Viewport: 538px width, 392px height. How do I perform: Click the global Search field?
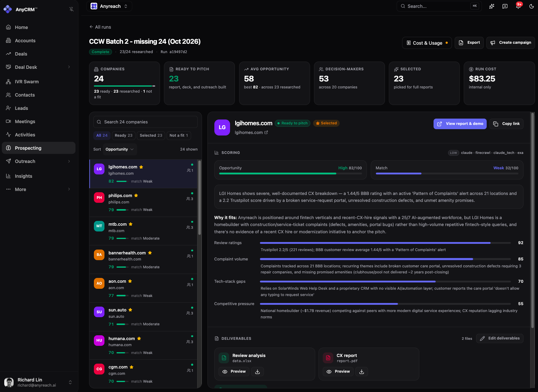coord(439,6)
